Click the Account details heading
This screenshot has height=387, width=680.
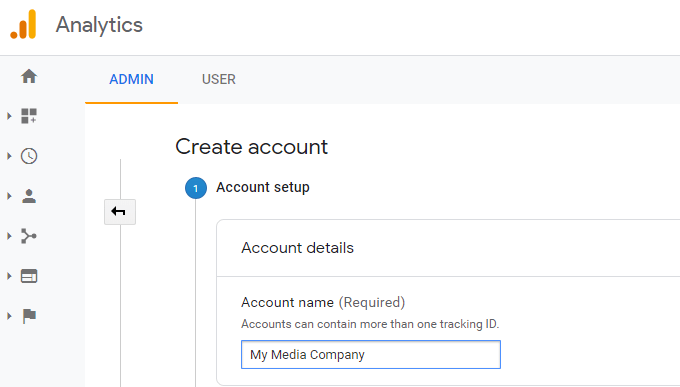click(298, 248)
